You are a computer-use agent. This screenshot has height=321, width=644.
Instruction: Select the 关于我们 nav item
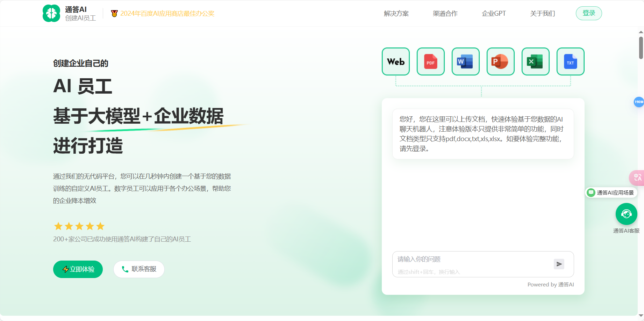click(x=542, y=13)
